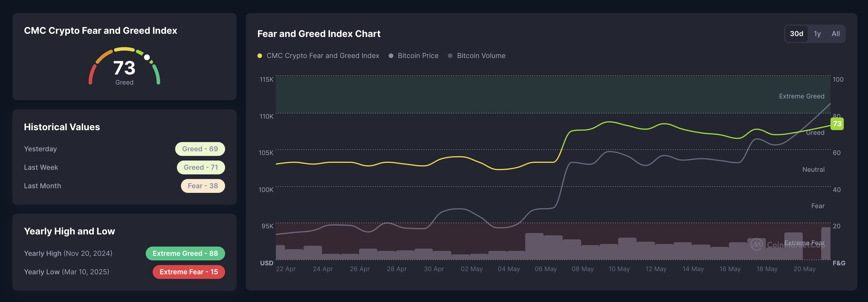The width and height of the screenshot is (868, 302).
Task: Click the Last Week row label
Action: (41, 167)
